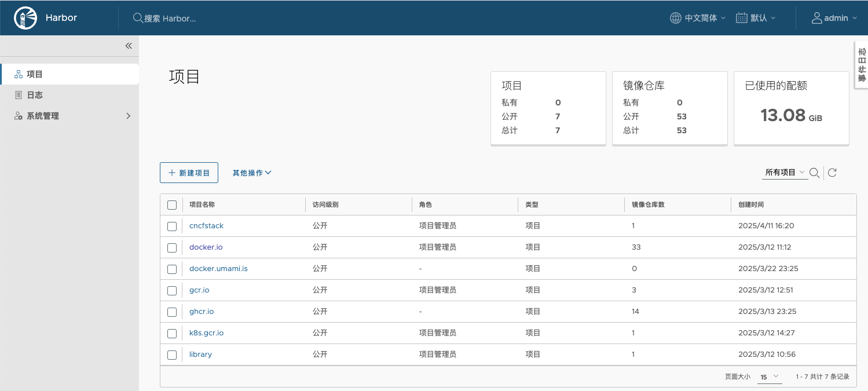The image size is (868, 391).
Task: Check the k8s.gcr.io project row
Action: [172, 334]
